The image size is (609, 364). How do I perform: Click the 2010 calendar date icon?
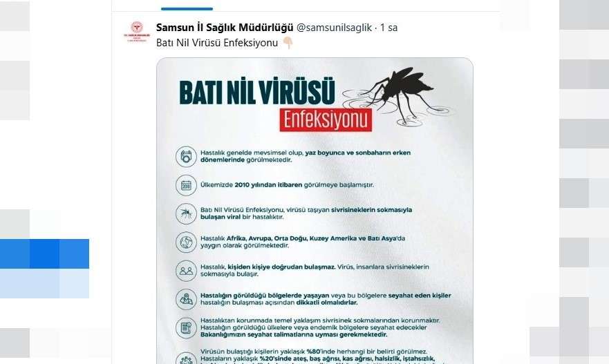[x=186, y=185]
